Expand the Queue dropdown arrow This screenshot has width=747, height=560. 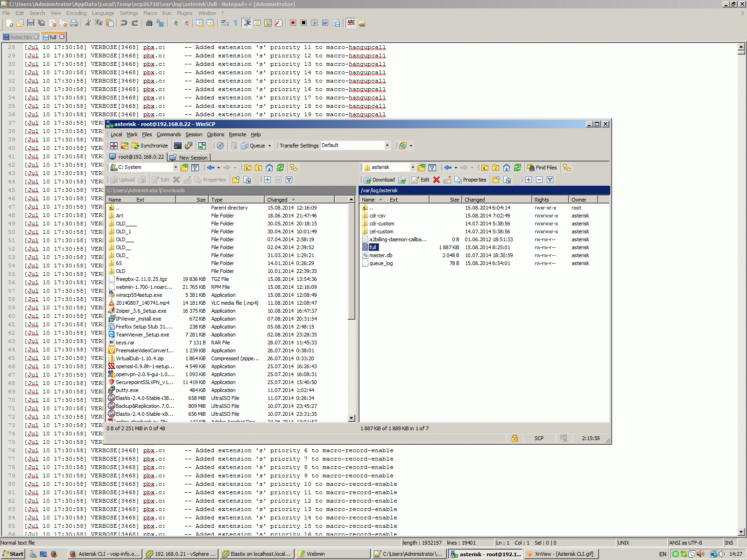pyautogui.click(x=269, y=146)
